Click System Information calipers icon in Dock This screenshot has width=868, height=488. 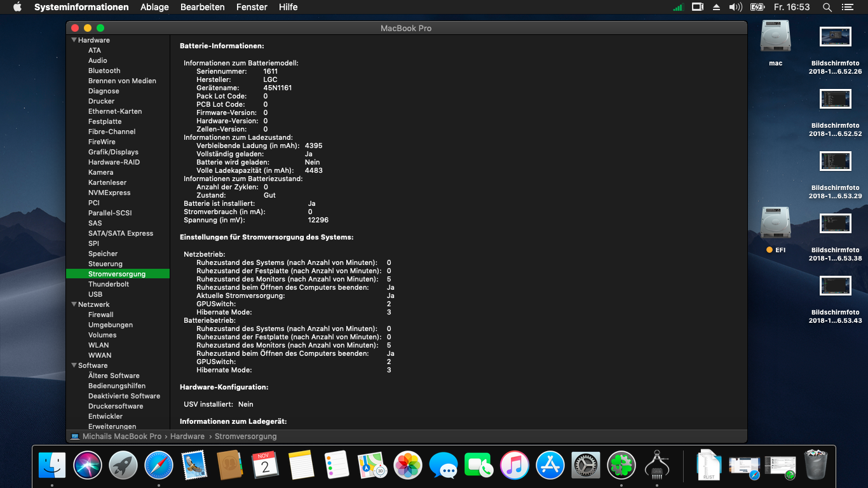point(657,465)
